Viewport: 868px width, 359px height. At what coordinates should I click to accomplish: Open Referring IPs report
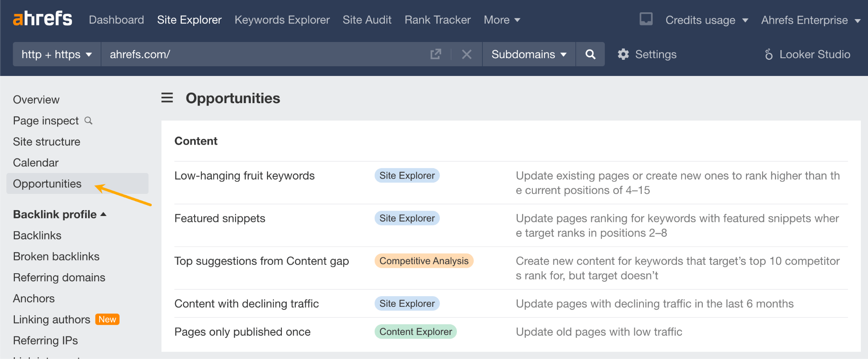tap(46, 340)
